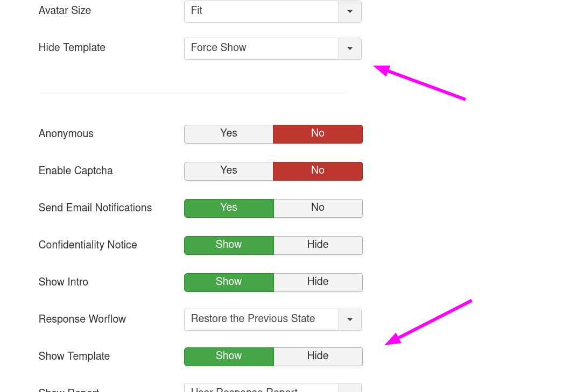Set Anonymous to Yes
The width and height of the screenshot is (563, 392).
(229, 134)
